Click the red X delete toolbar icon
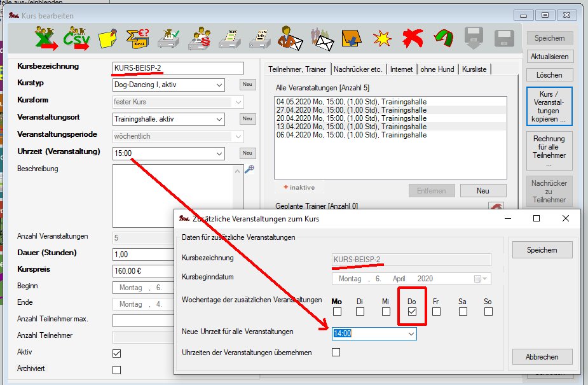This screenshot has width=588, height=385. 412,40
